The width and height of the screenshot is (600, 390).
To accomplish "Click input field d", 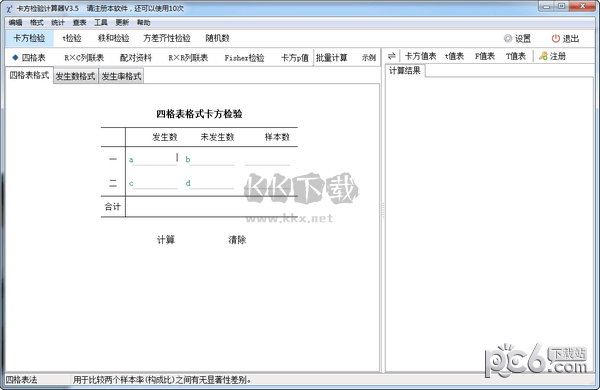I will (212, 183).
